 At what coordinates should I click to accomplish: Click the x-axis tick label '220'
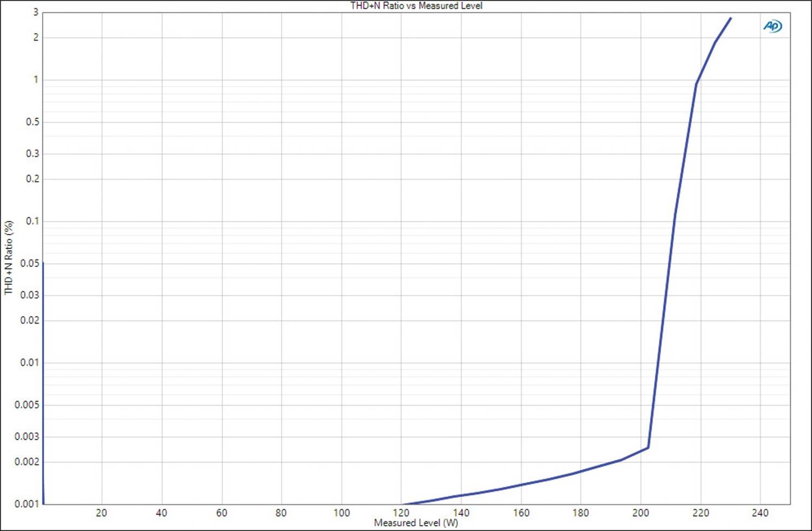tap(700, 513)
